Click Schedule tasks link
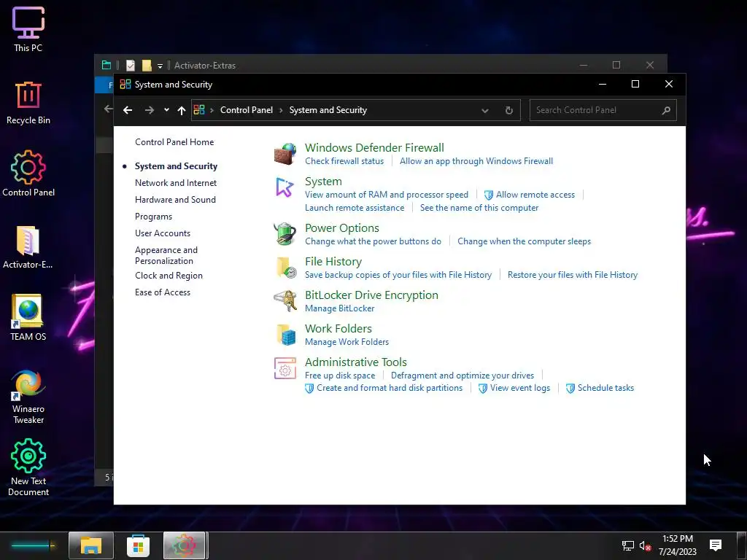 click(605, 388)
